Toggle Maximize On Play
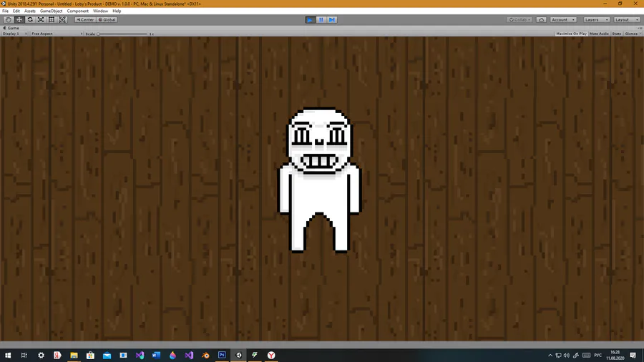 point(571,34)
